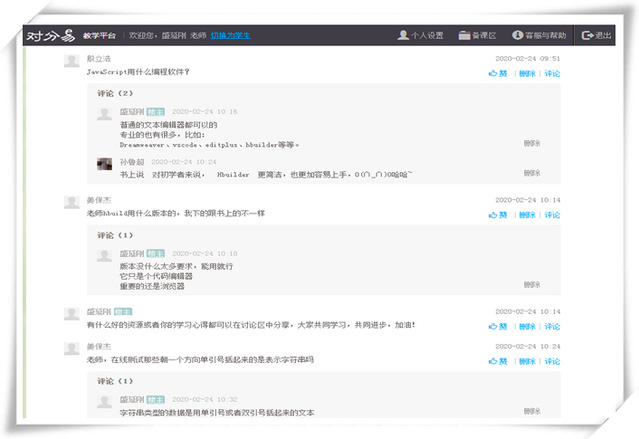Click the 对分易 logo

pyautogui.click(x=49, y=35)
